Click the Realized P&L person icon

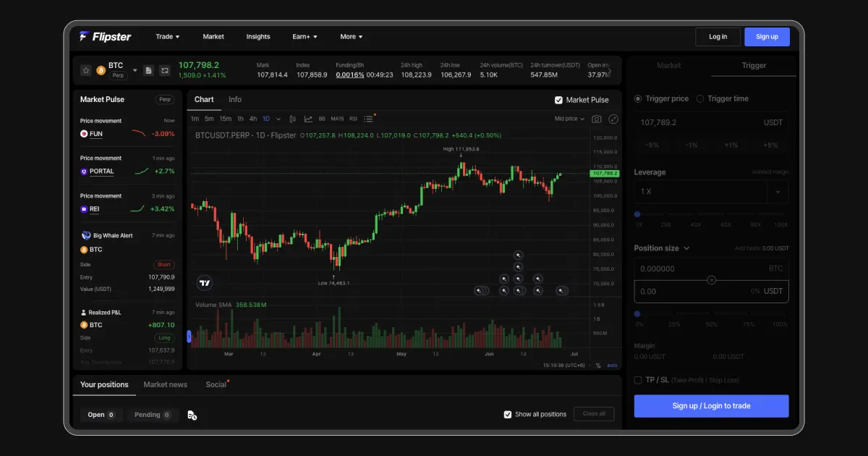[x=84, y=312]
